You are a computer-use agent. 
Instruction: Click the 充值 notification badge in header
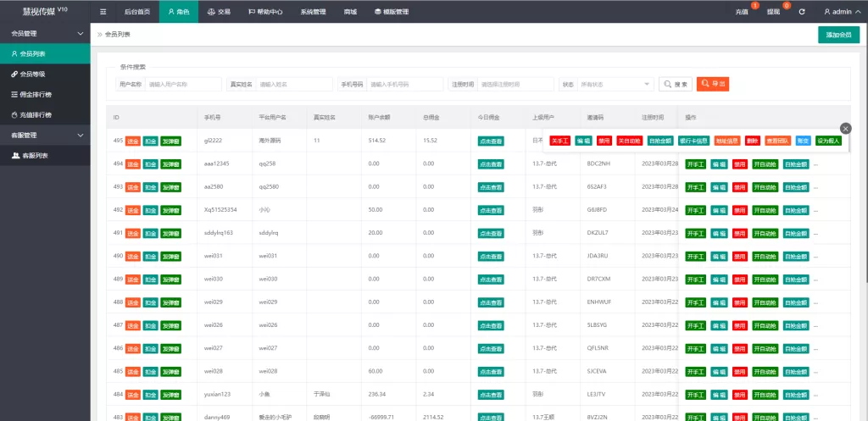pyautogui.click(x=744, y=12)
